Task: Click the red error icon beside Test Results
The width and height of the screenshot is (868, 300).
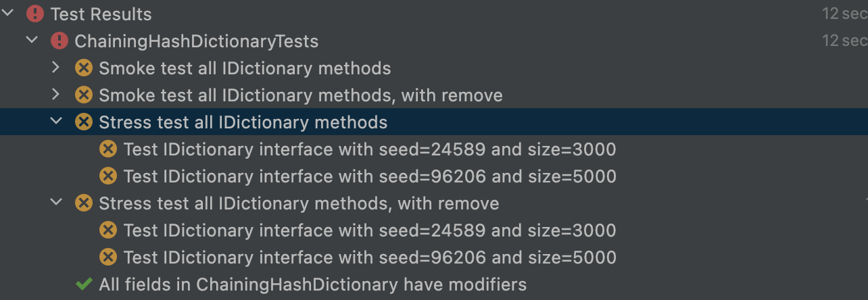Action: click(x=34, y=14)
